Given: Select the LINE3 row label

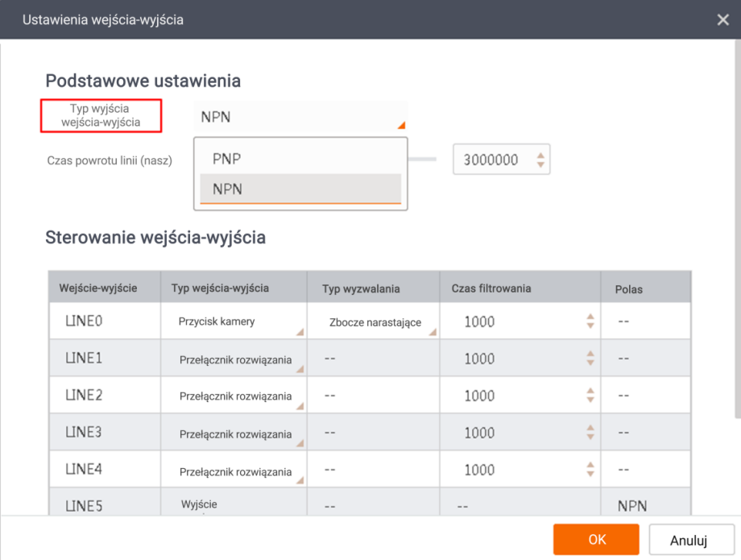Looking at the screenshot, I should click(x=84, y=433).
